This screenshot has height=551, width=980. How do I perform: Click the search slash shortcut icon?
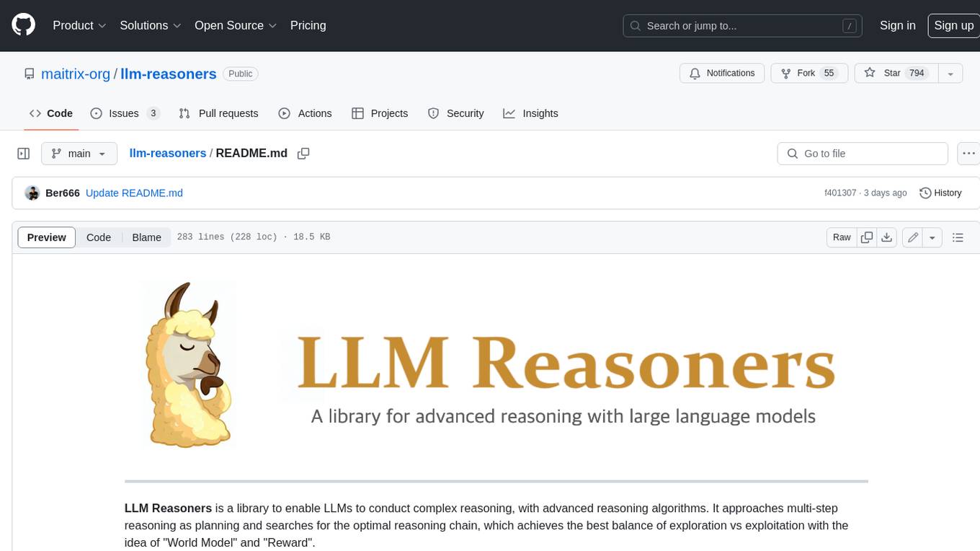850,26
